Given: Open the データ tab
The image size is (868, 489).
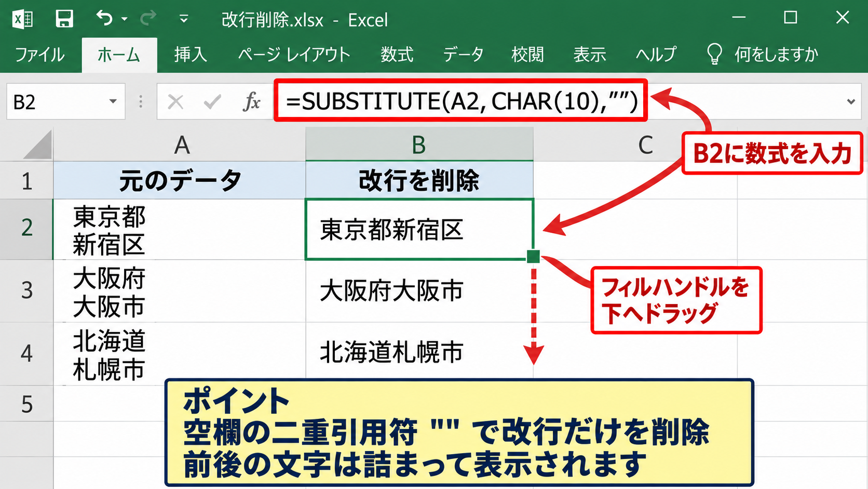Looking at the screenshot, I should coord(463,54).
